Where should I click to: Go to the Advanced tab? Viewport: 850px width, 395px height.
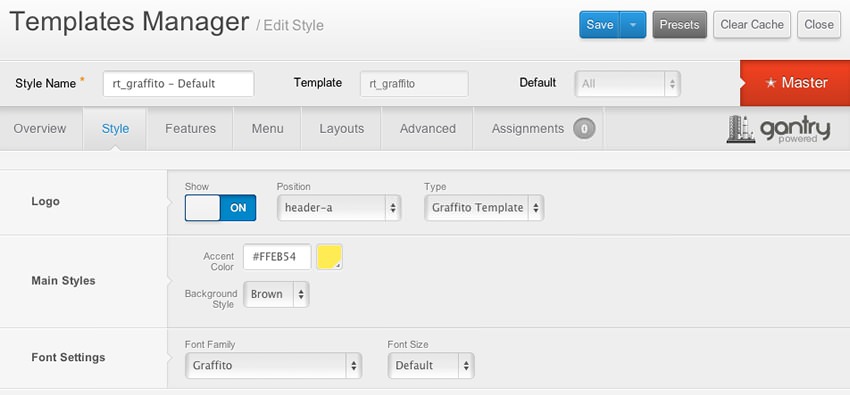428,129
